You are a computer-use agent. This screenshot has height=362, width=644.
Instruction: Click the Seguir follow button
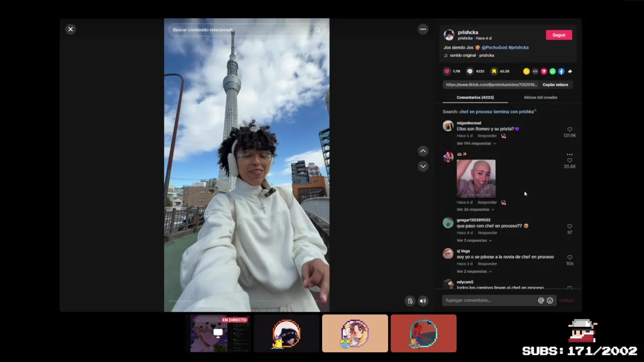point(559,35)
